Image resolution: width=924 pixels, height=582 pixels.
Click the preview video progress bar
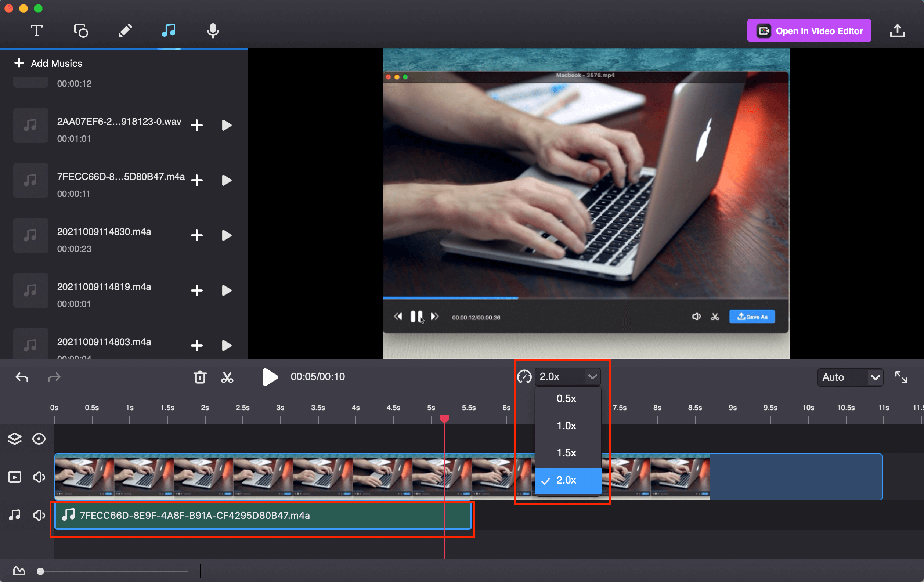point(585,298)
